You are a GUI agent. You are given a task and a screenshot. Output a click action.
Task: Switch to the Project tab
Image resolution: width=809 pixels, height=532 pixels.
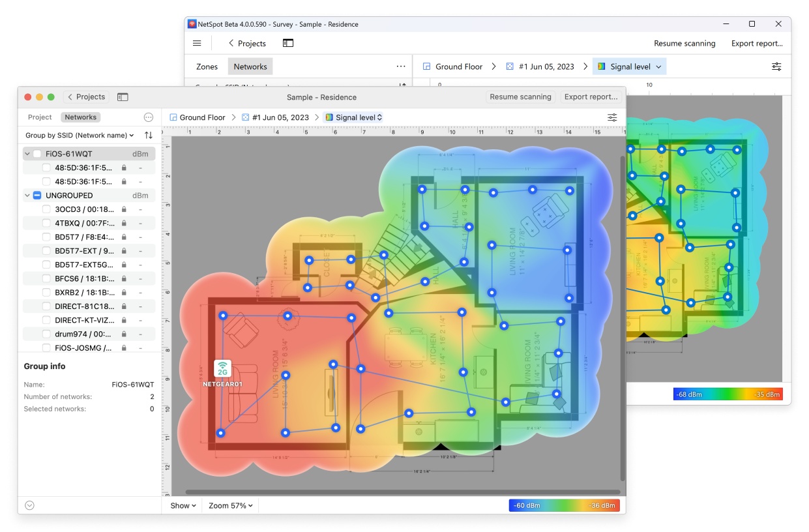pyautogui.click(x=40, y=117)
